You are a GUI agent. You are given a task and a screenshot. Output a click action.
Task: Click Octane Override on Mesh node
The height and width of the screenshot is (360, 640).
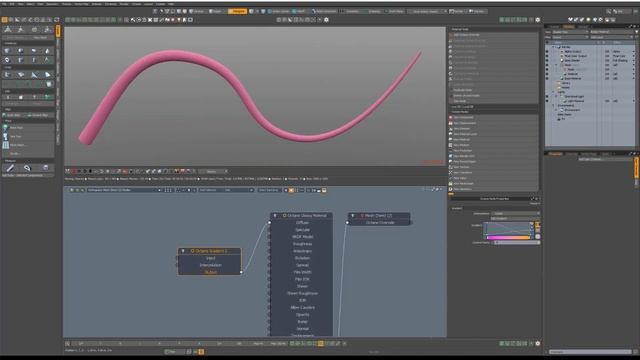point(380,223)
